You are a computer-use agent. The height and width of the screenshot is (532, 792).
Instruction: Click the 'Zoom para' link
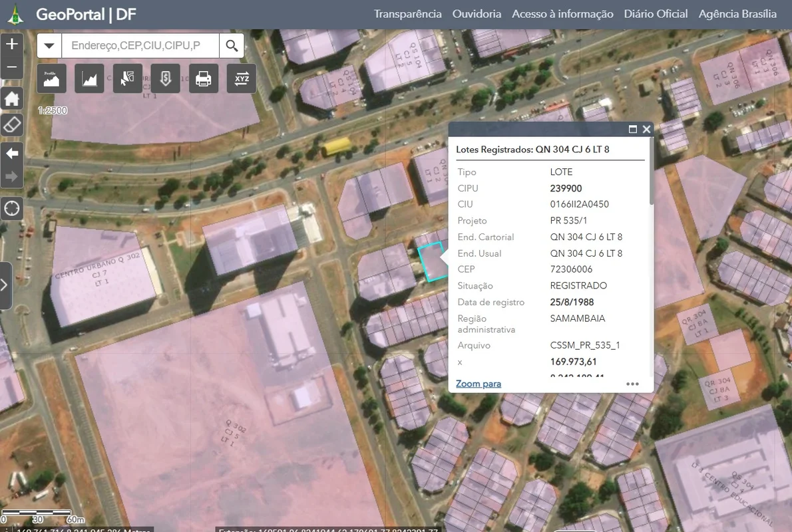pyautogui.click(x=478, y=384)
